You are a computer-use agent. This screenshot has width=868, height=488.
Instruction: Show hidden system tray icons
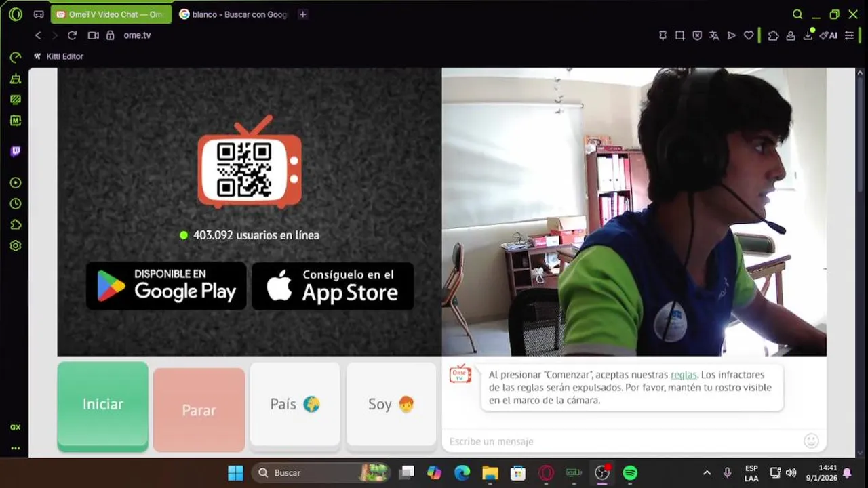click(707, 473)
